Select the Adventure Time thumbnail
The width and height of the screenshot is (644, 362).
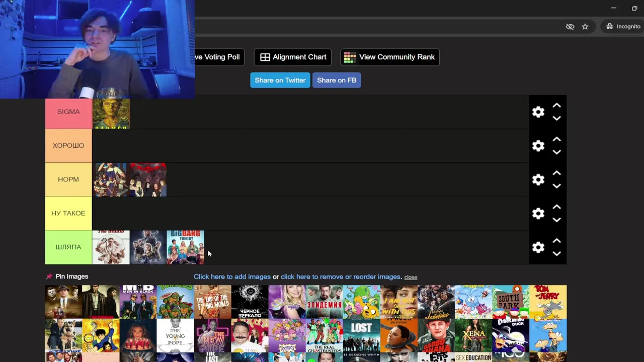pos(361,302)
